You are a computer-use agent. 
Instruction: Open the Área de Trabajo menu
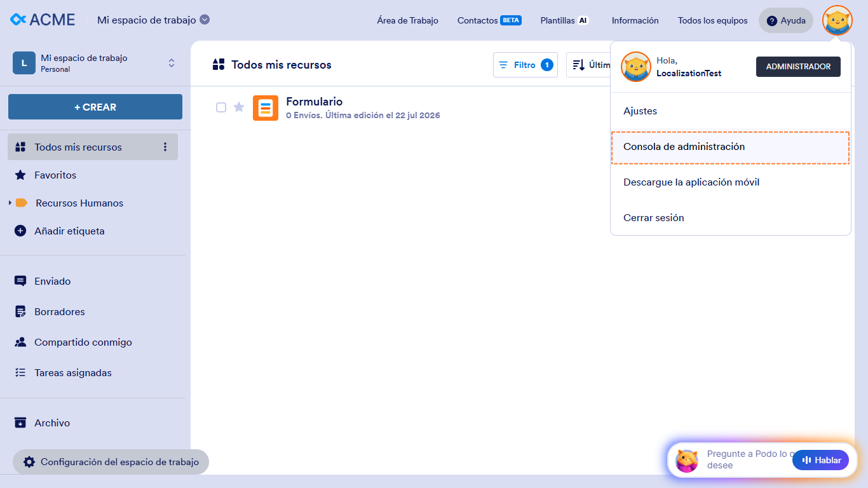pyautogui.click(x=407, y=20)
